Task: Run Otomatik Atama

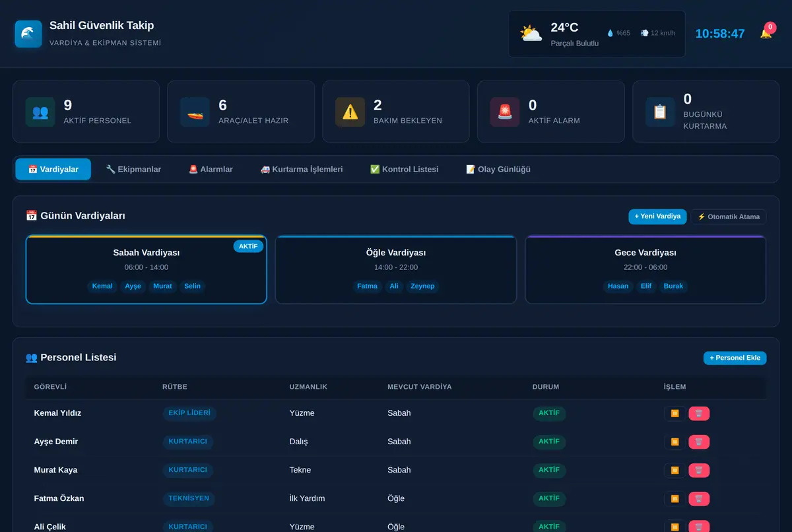Action: coord(729,216)
